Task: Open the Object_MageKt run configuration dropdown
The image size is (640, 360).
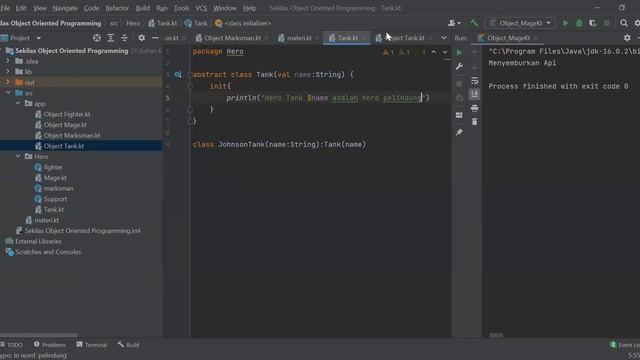Action: click(x=520, y=23)
